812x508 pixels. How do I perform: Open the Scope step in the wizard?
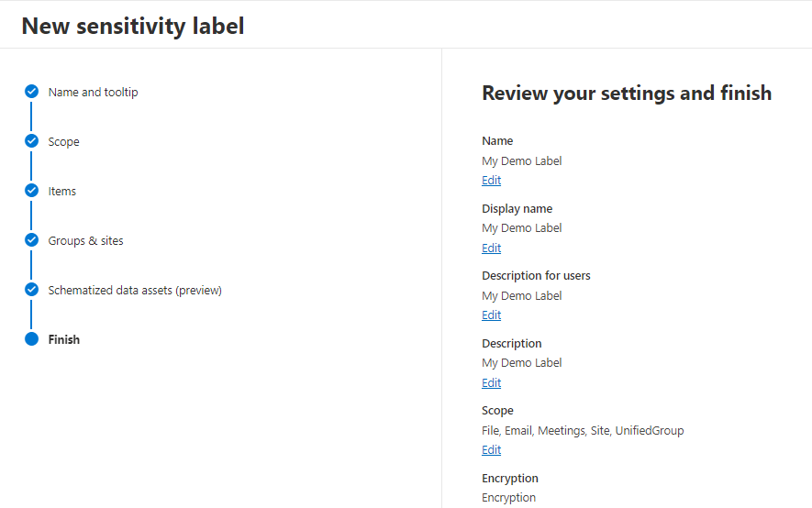point(63,141)
